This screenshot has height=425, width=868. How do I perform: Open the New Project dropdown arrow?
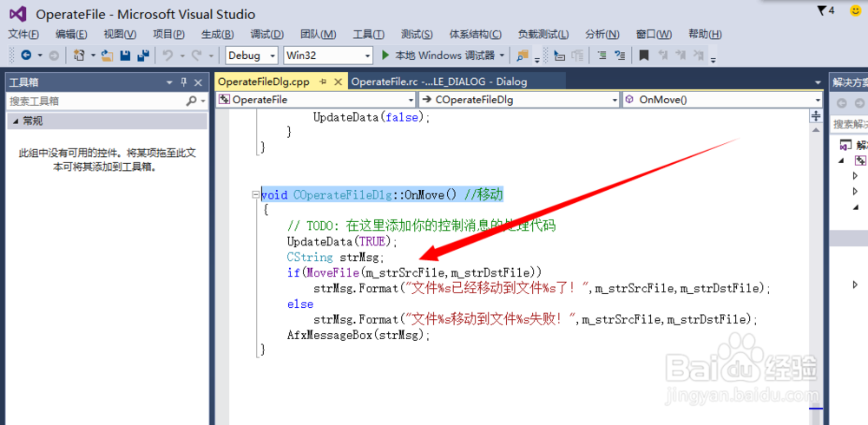click(93, 56)
